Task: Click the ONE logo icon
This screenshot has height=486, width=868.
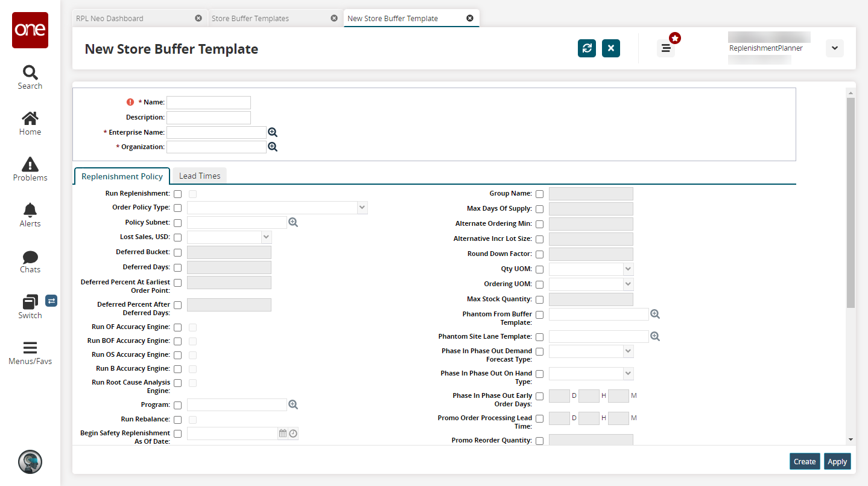Action: [x=30, y=30]
